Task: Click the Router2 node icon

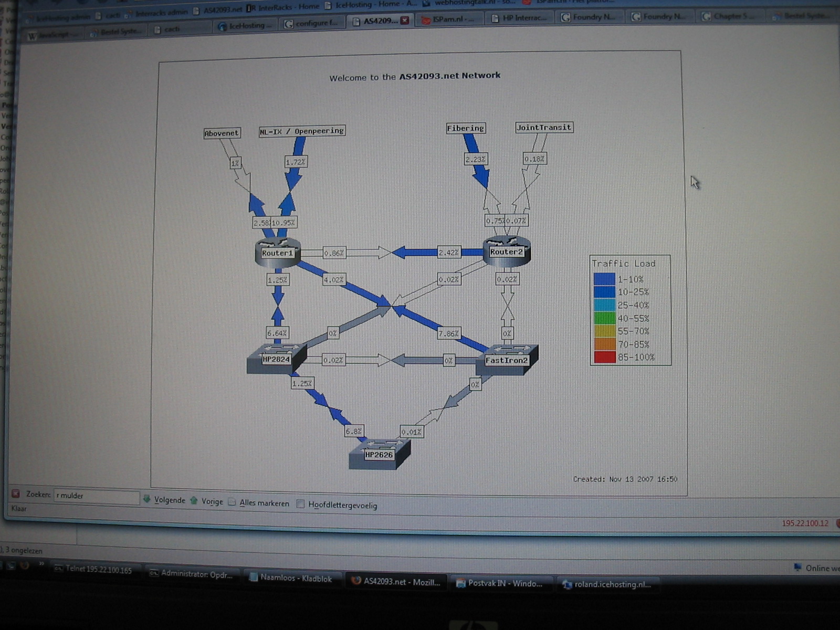Action: tap(506, 250)
